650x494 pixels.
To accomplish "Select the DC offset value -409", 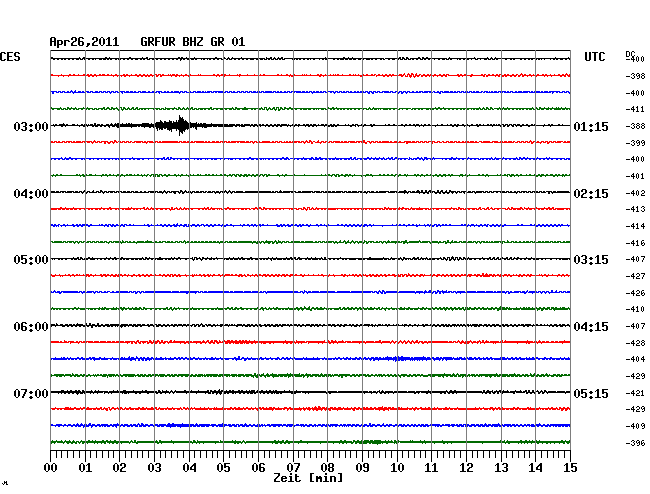I will click(635, 426).
